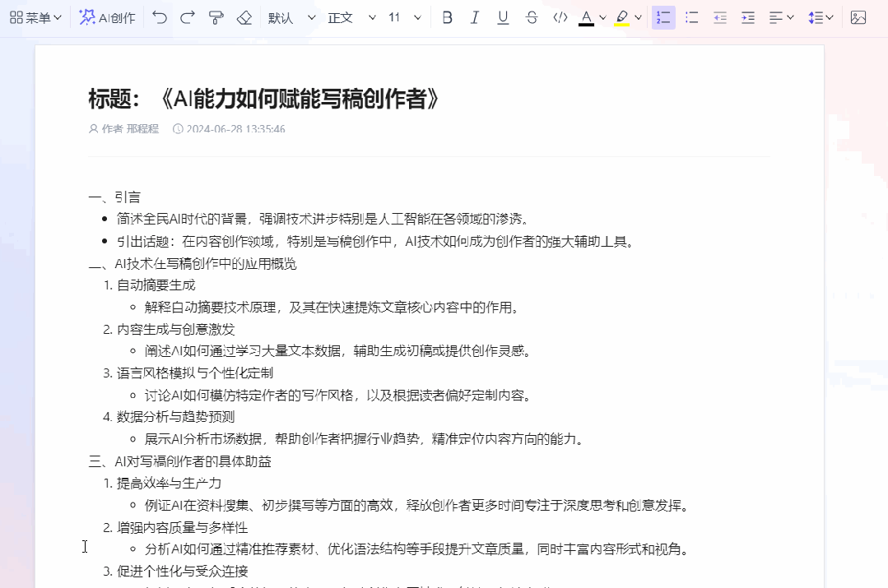Select the format painter tool
This screenshot has width=888, height=588.
216,17
